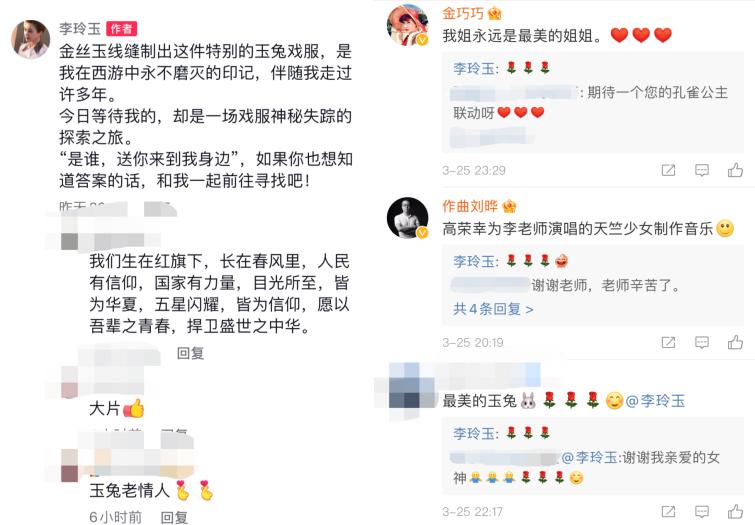Open the 作曲刘晔 username profile link

click(470, 206)
